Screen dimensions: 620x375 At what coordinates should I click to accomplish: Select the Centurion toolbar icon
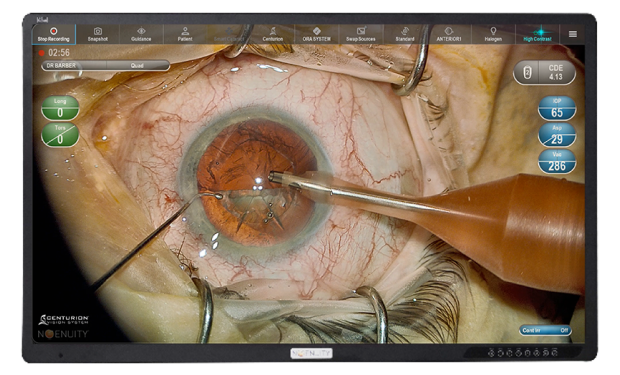point(272,34)
